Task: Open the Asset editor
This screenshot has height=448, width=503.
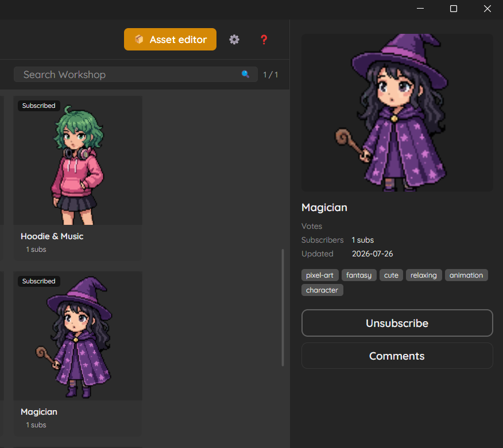Action: click(x=170, y=40)
